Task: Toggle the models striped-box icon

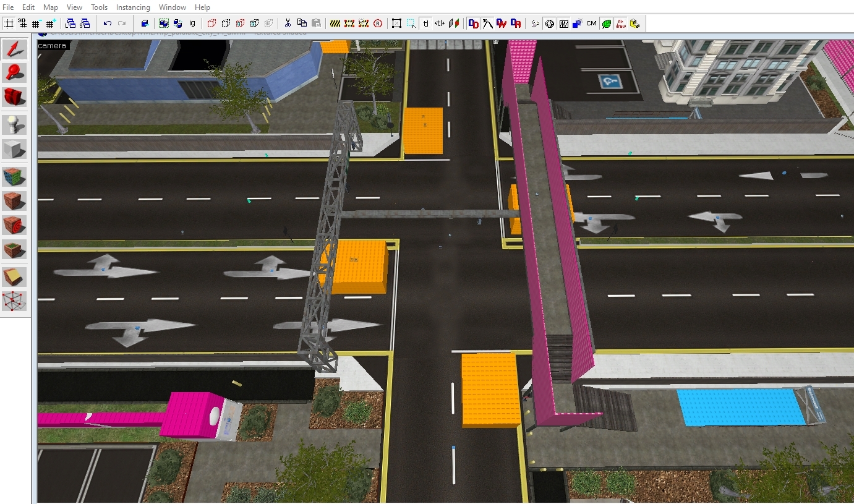Action: tap(563, 23)
